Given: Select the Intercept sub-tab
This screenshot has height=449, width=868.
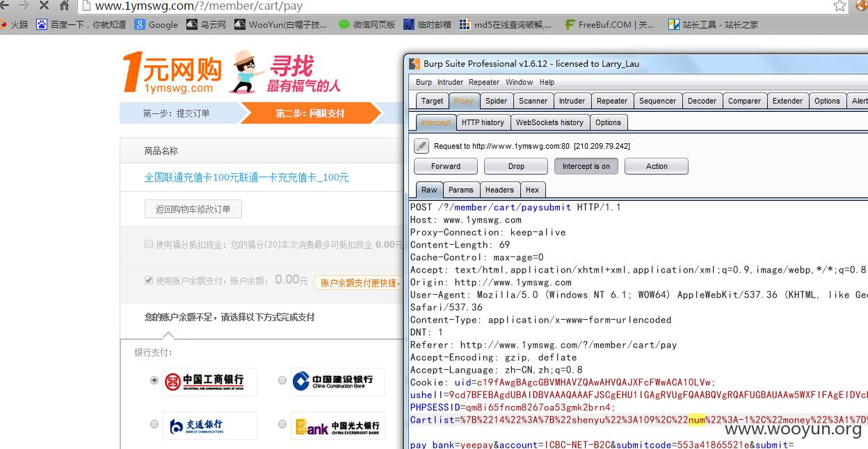Looking at the screenshot, I should point(435,122).
